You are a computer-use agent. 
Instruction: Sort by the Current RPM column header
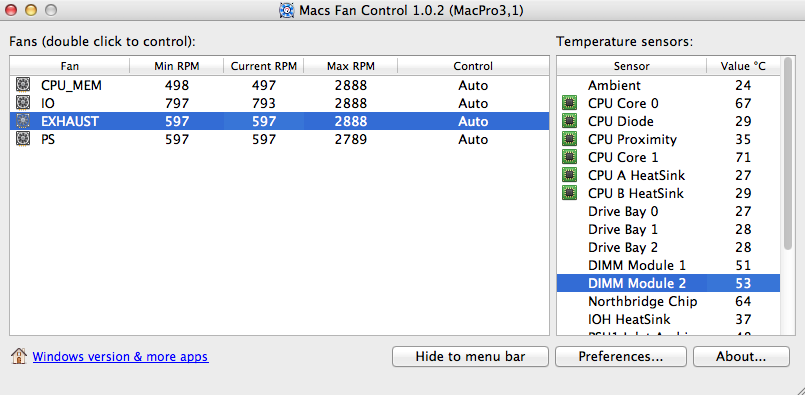tap(264, 66)
